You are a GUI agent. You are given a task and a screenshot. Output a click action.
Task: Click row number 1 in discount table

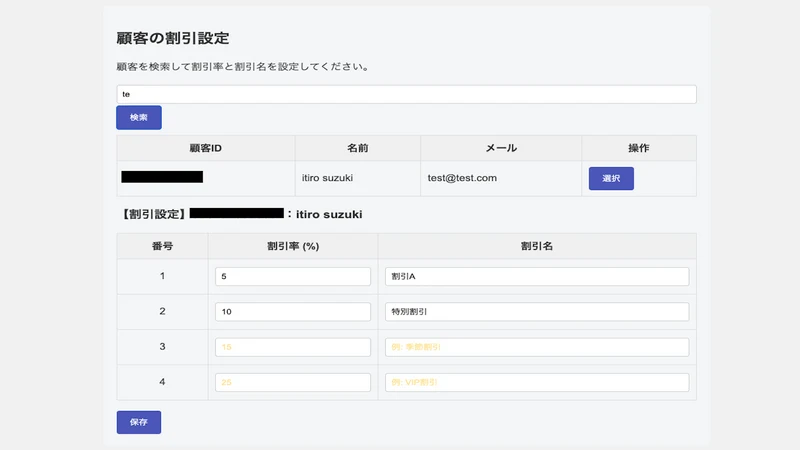(x=162, y=276)
